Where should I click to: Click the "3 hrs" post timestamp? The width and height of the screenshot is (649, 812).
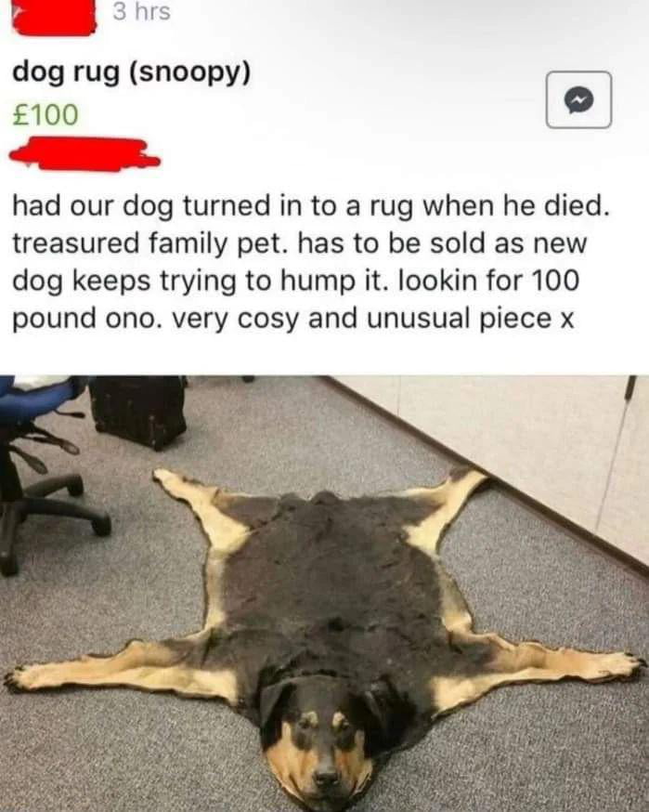pyautogui.click(x=142, y=12)
